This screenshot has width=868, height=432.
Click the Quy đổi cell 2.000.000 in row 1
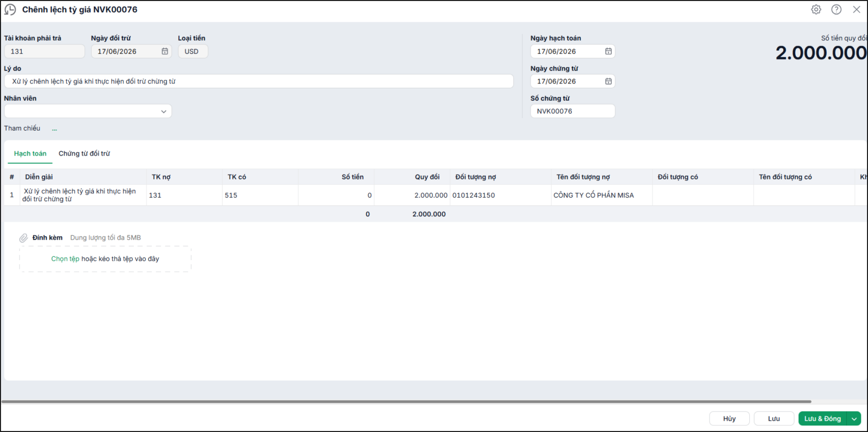tap(412, 195)
